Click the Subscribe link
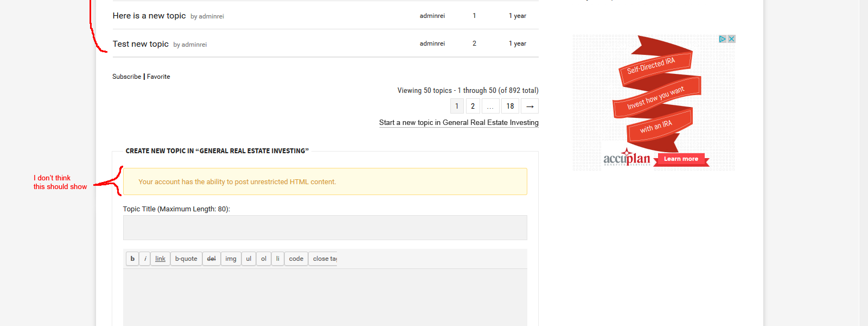Viewport: 868px width, 326px height. [126, 77]
